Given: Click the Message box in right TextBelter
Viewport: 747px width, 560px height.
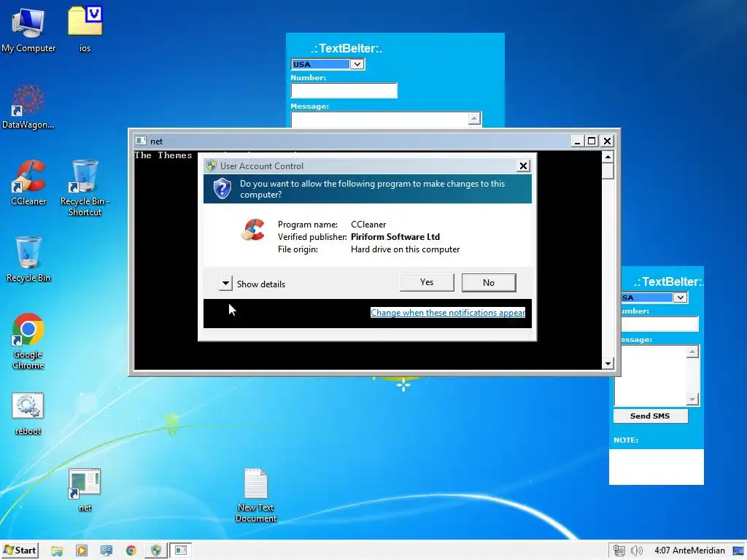Looking at the screenshot, I should click(x=650, y=376).
